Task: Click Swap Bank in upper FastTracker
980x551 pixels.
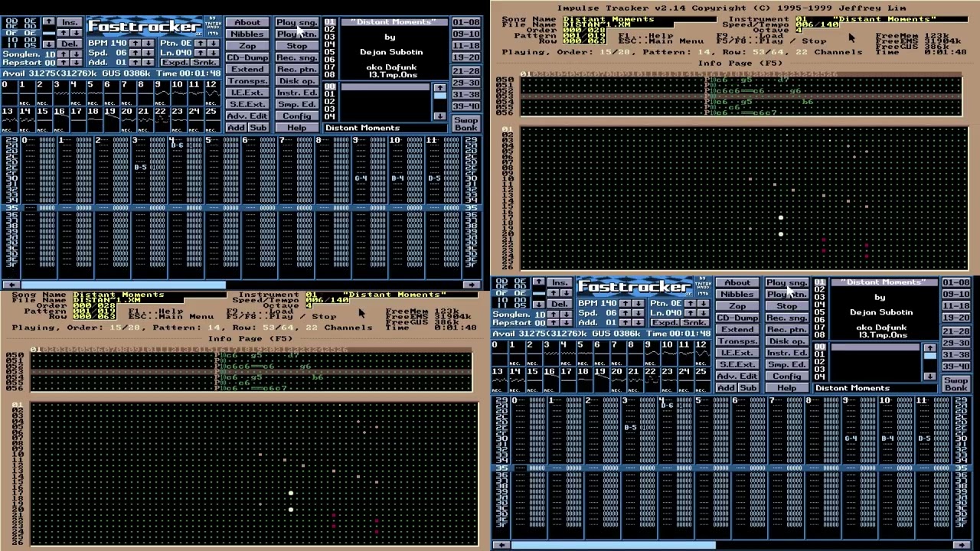Action: 466,124
